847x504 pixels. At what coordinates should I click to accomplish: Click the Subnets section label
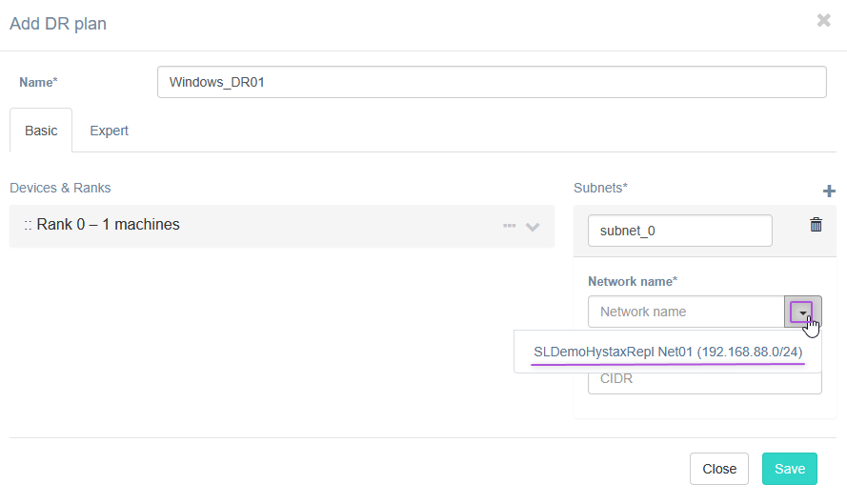coord(600,188)
